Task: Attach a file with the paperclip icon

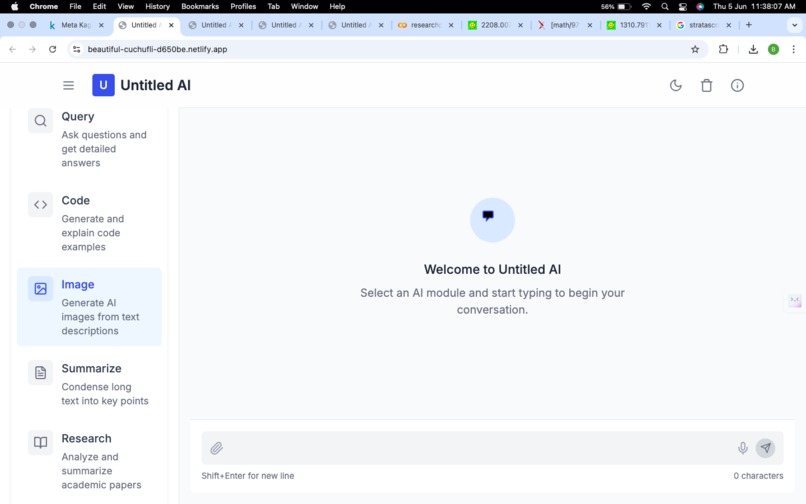Action: coord(216,448)
